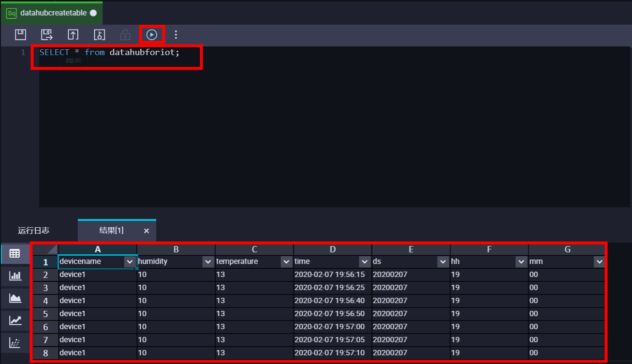Viewport: 632px width, 364px height.
Task: Click the unlock padlock icon
Action: [x=125, y=35]
